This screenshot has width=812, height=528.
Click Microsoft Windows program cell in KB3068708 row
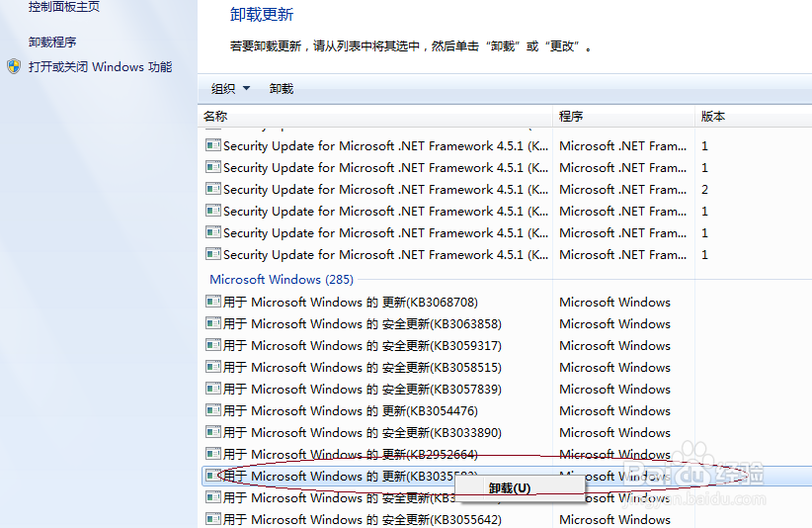pyautogui.click(x=614, y=302)
